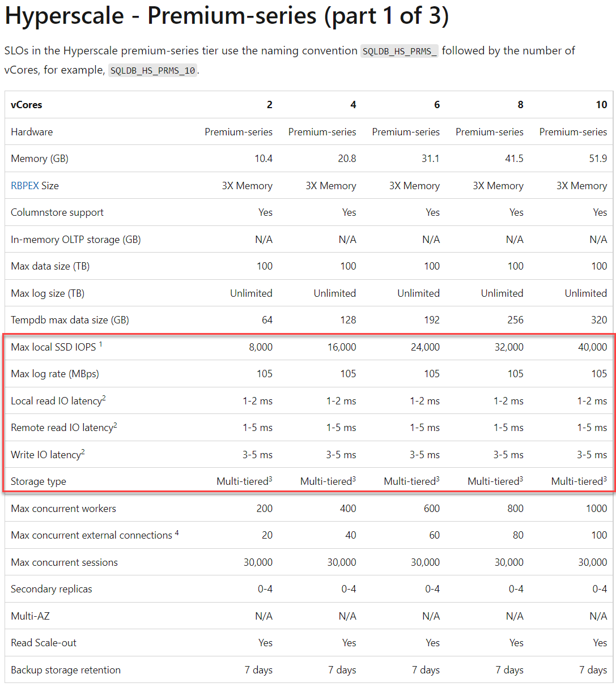Select the Memory (GB) row label
This screenshot has width=616, height=687.
pyautogui.click(x=40, y=159)
